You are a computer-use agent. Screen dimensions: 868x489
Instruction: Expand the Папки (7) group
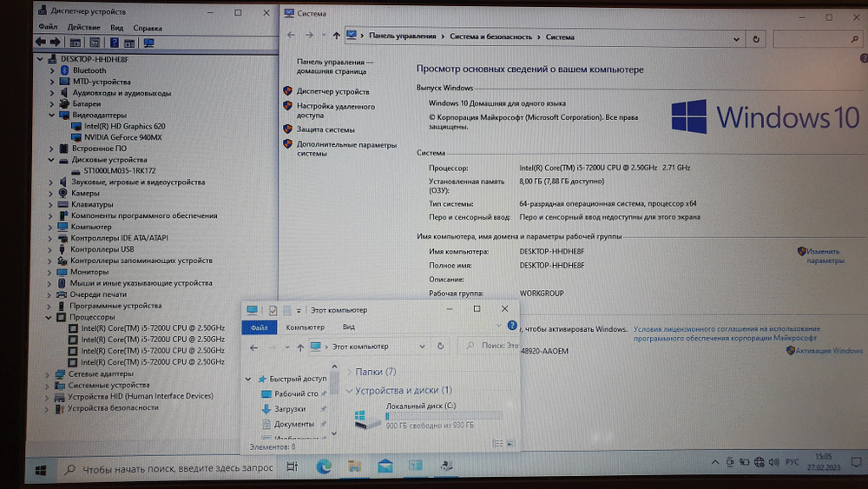tap(349, 372)
